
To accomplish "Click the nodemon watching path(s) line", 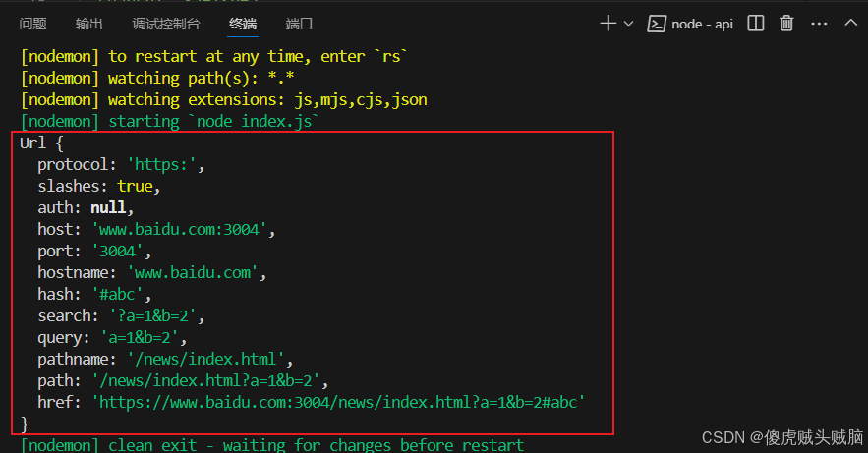I will 157,78.
